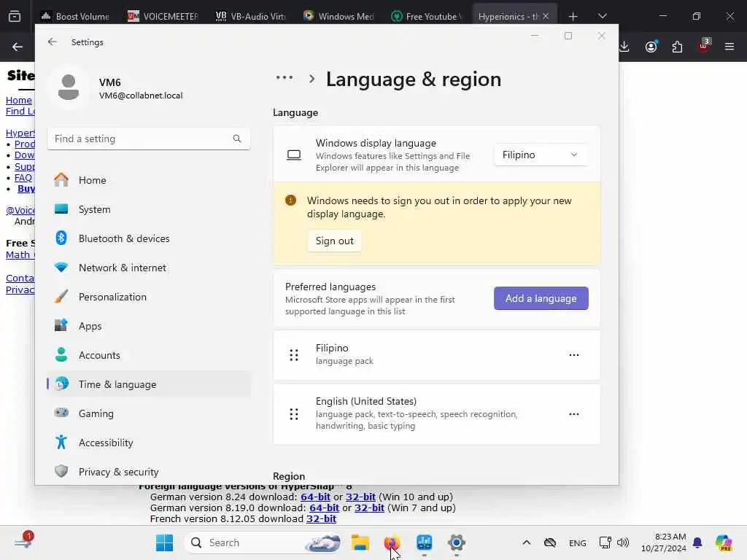Open System settings category
Viewport: 747px width, 560px height.
coord(149,209)
